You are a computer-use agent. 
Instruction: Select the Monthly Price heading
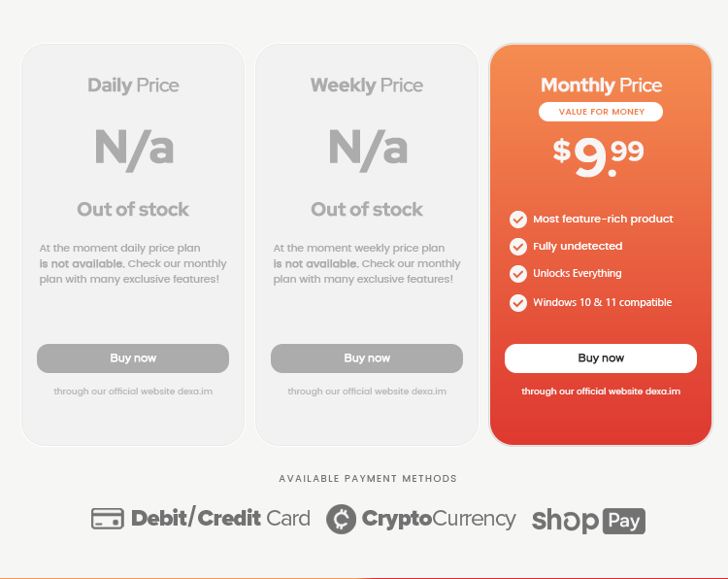(601, 85)
